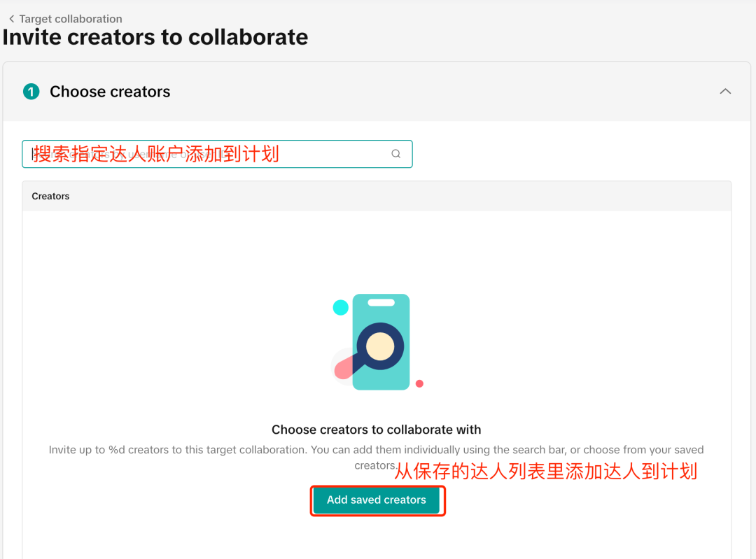
Task: Click the dark blue magnifying lens graphic
Action: 380,346
